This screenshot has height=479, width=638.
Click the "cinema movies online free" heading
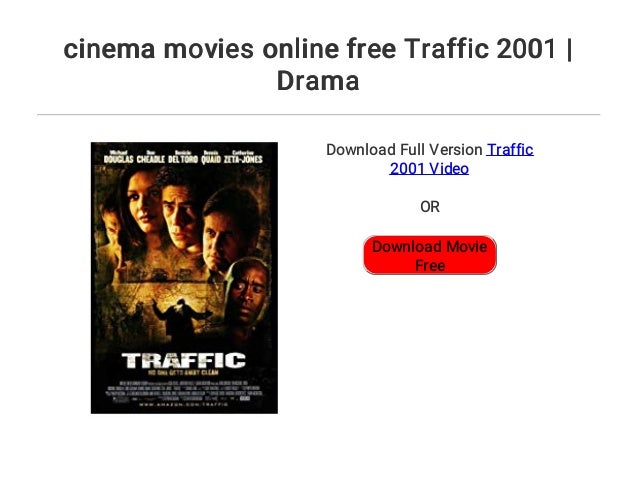point(230,49)
